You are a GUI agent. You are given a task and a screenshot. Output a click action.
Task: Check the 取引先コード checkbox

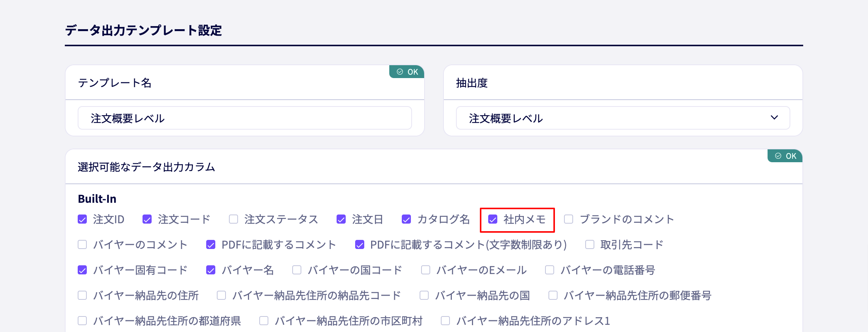pyautogui.click(x=590, y=245)
